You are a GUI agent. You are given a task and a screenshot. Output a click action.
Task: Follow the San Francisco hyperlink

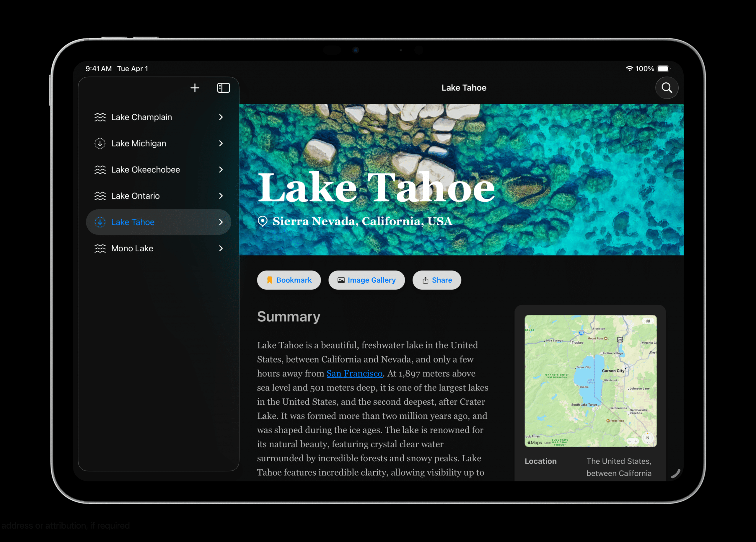pyautogui.click(x=354, y=373)
